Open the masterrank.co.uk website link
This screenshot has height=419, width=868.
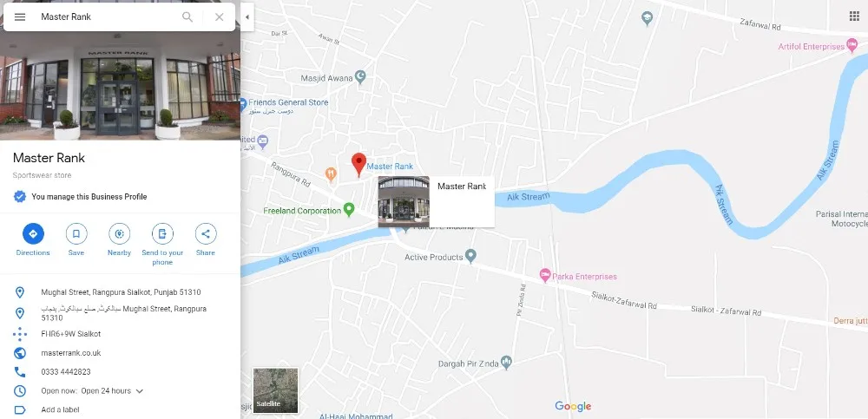[71, 352]
